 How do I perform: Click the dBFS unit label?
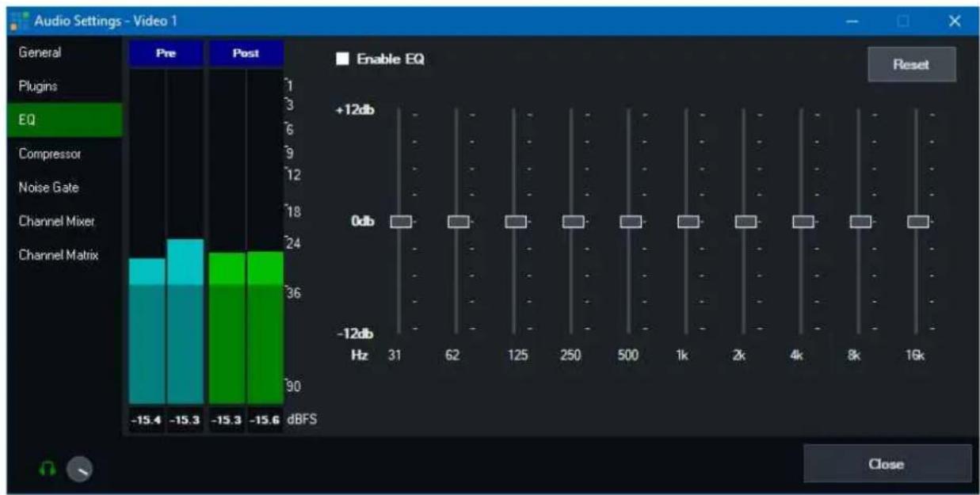(x=302, y=419)
